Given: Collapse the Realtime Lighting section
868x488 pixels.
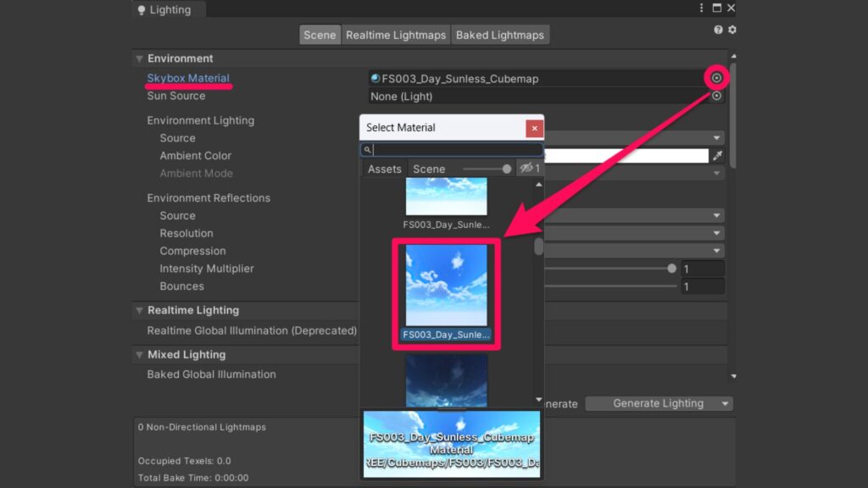Looking at the screenshot, I should point(139,310).
